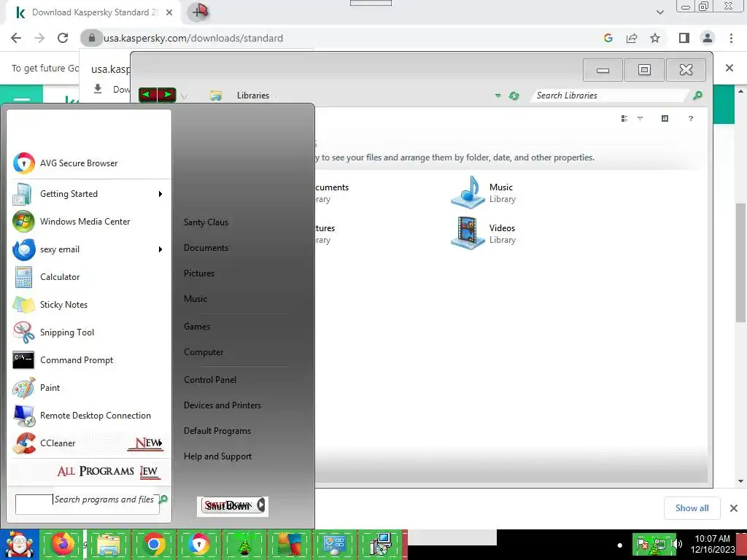Go back in Libraries window
The width and height of the screenshot is (747, 560).
point(147,95)
